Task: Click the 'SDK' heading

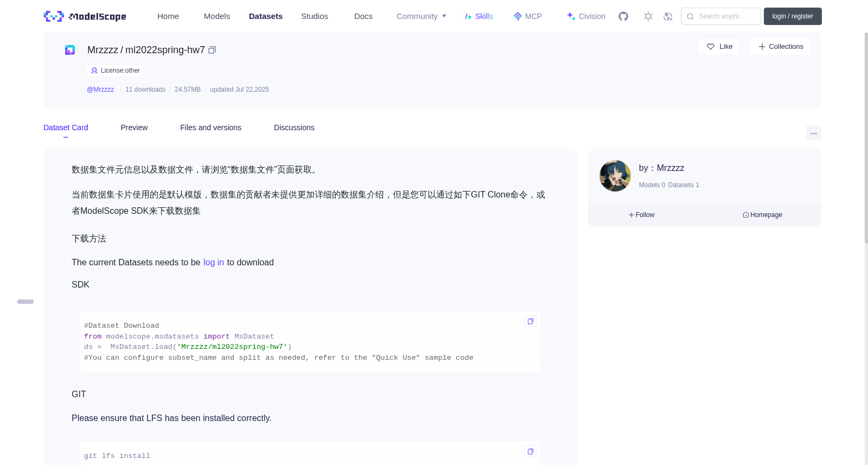Action: click(80, 285)
